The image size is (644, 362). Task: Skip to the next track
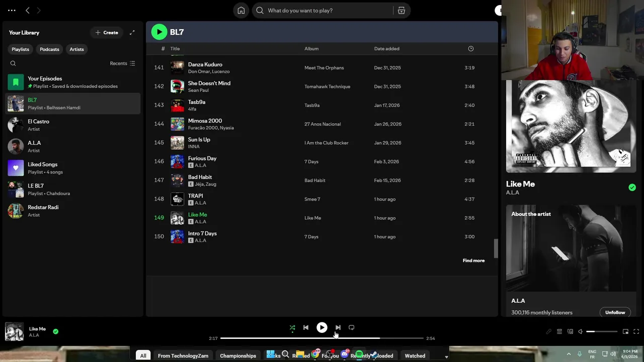[x=338, y=327]
